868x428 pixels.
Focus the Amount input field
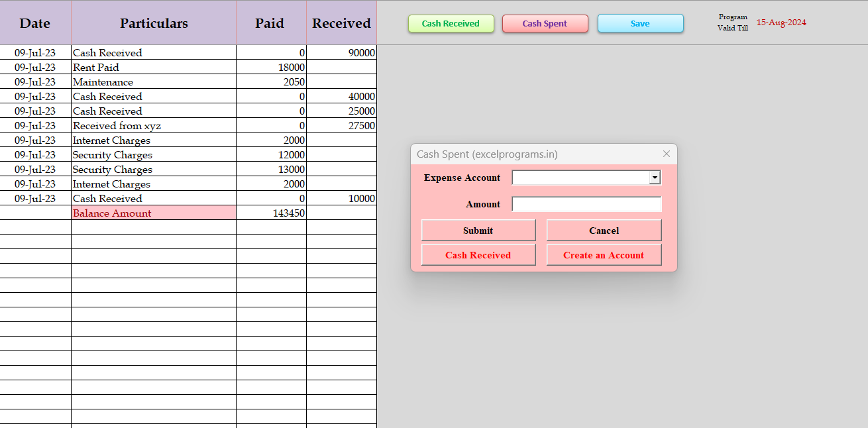(586, 204)
